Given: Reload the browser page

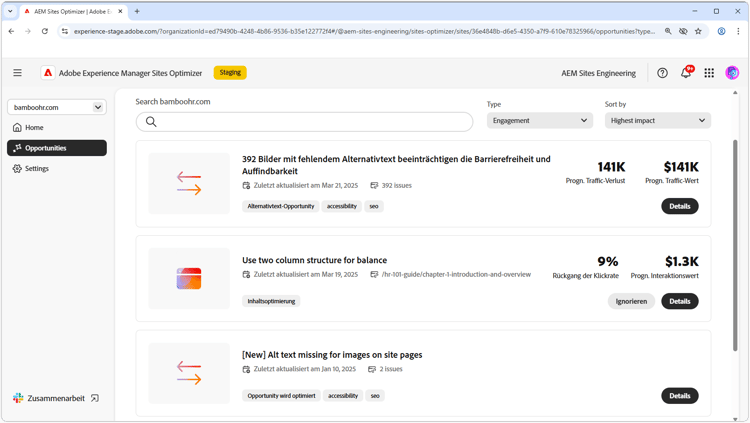Looking at the screenshot, I should pyautogui.click(x=44, y=31).
